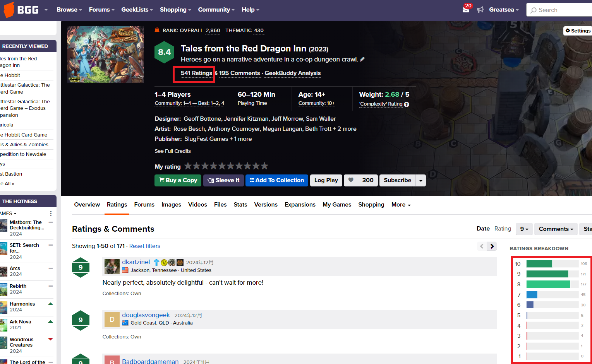Sort ratings by Rating
The height and width of the screenshot is (364, 592).
pos(503,229)
